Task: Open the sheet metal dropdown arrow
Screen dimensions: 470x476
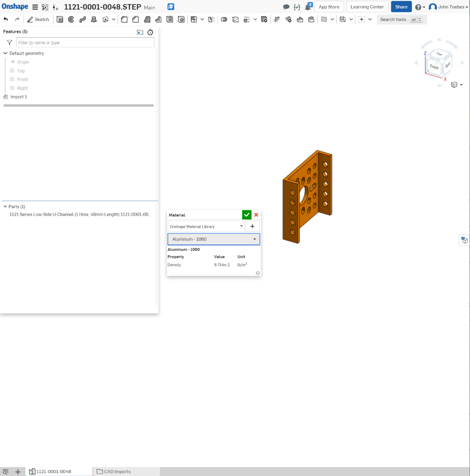Action: pyautogui.click(x=351, y=19)
